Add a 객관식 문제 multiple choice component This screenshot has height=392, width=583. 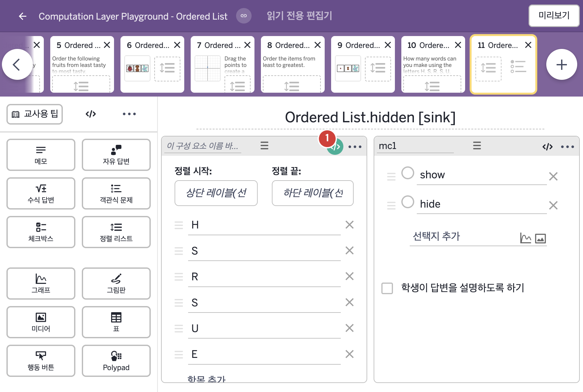[x=116, y=193]
